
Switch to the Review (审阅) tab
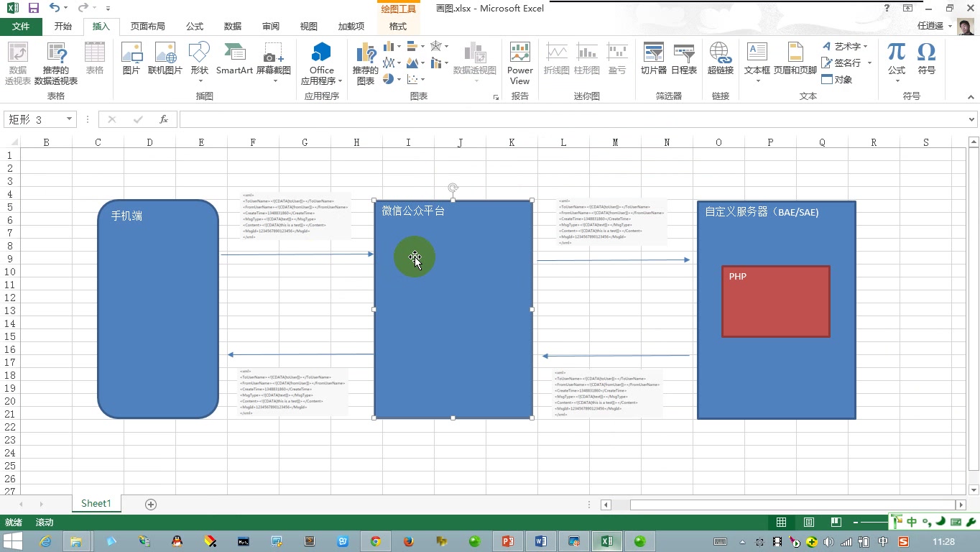[x=271, y=26]
